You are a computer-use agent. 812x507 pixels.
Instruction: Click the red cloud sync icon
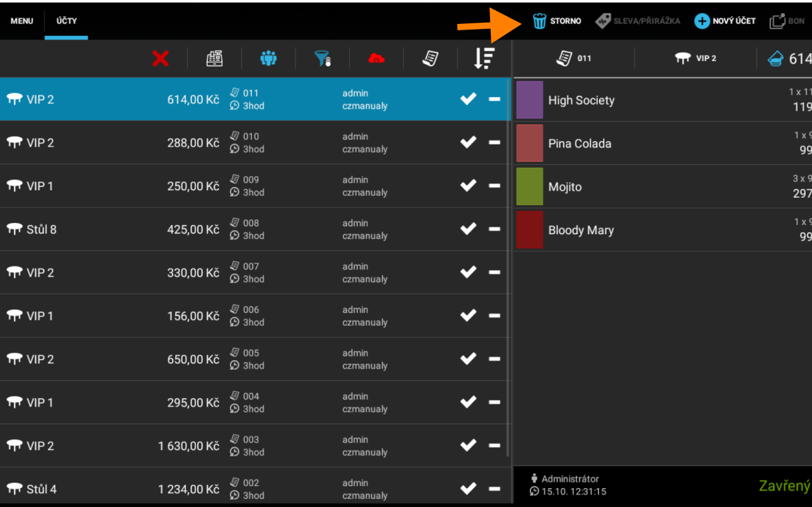[376, 59]
